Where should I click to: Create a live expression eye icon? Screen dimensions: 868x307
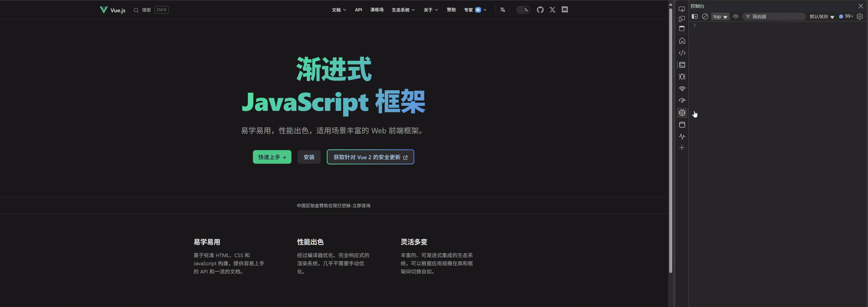point(736,16)
